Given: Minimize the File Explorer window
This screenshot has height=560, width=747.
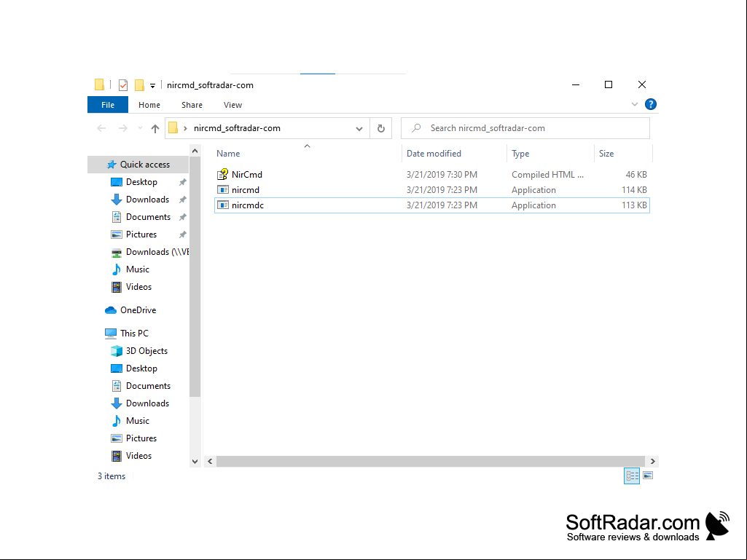Looking at the screenshot, I should coord(576,84).
